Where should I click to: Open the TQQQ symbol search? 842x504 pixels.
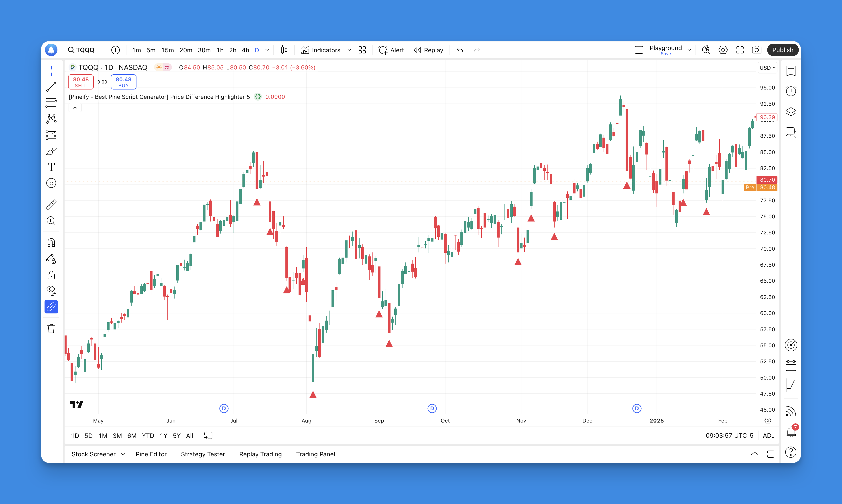(x=81, y=50)
